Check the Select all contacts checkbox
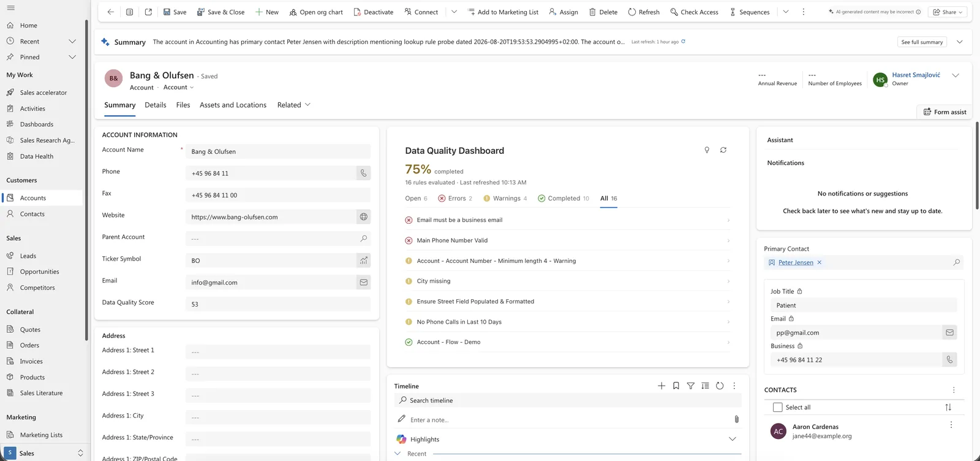The height and width of the screenshot is (461, 980). (x=778, y=407)
